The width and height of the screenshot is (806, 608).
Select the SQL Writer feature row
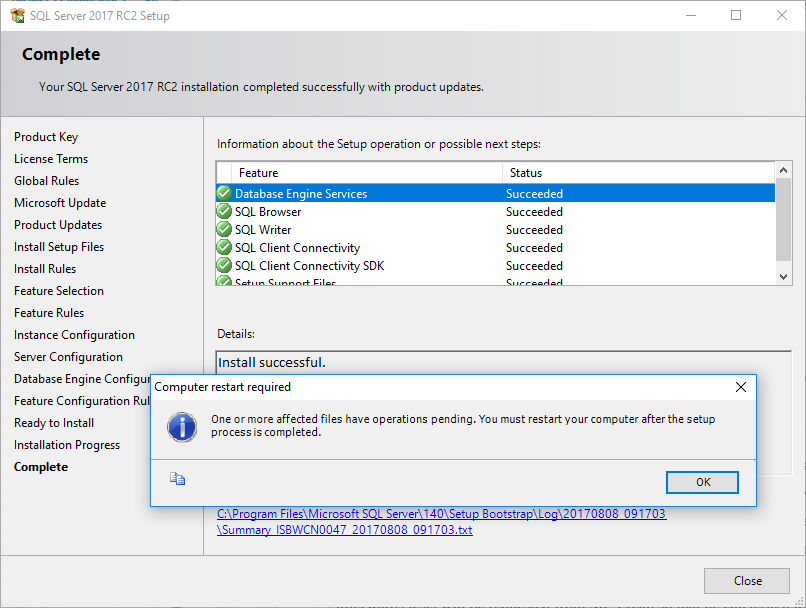coord(496,230)
